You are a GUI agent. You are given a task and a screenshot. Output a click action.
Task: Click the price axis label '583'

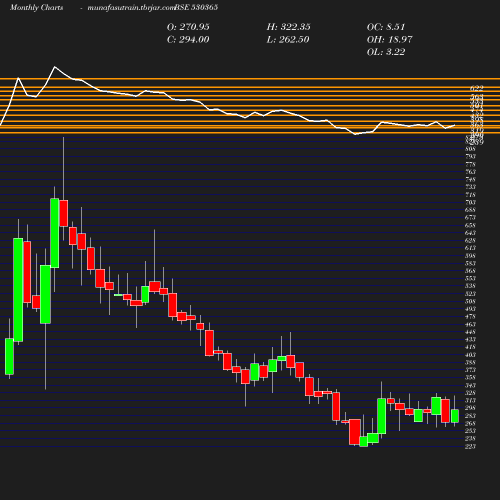(x=470, y=263)
